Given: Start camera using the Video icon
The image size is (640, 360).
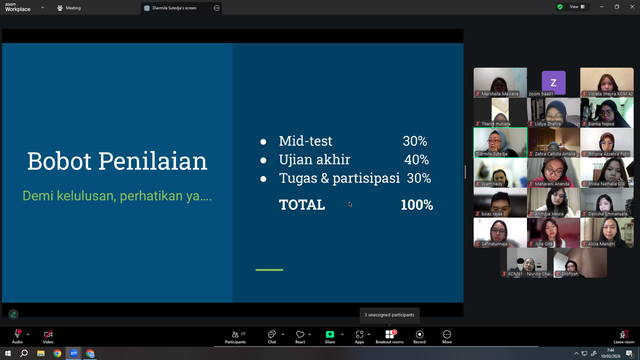Looking at the screenshot, I should (48, 334).
